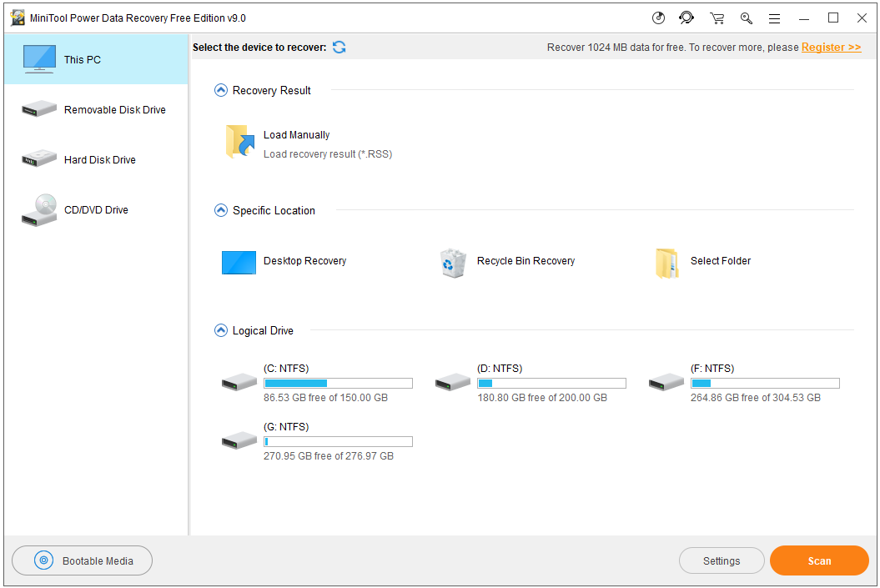This screenshot has width=880, height=588.
Task: Switch to Hard Disk Drive tab
Action: 97,159
